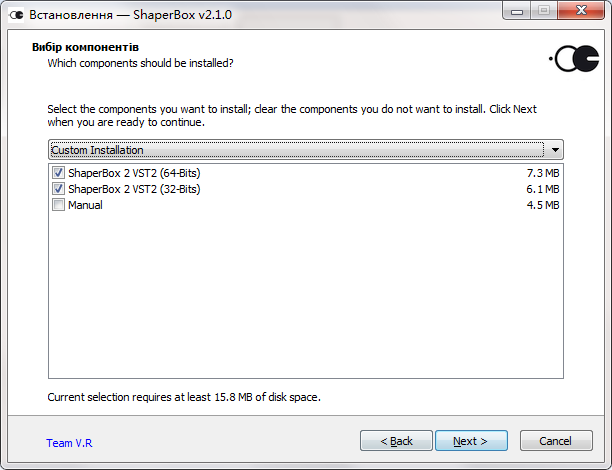Select the ShaperBox 2 VST2 (32-Bits) label
The width and height of the screenshot is (612, 470).
[134, 189]
